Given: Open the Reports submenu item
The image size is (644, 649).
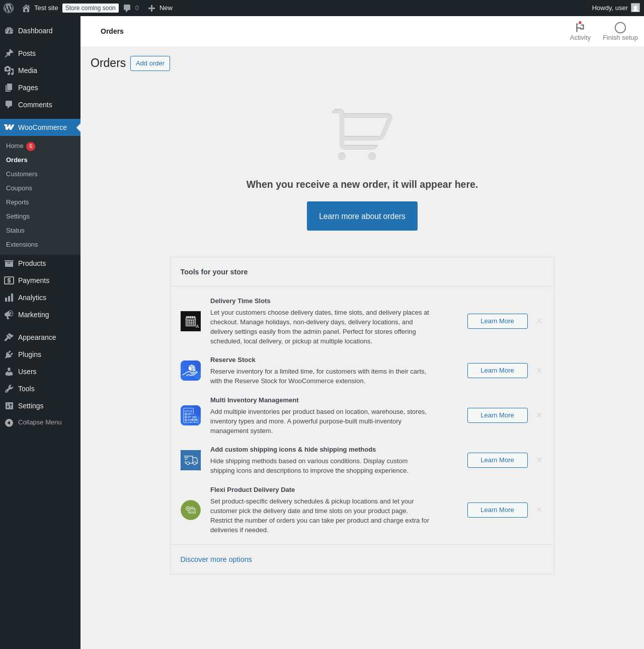Looking at the screenshot, I should pos(18,202).
